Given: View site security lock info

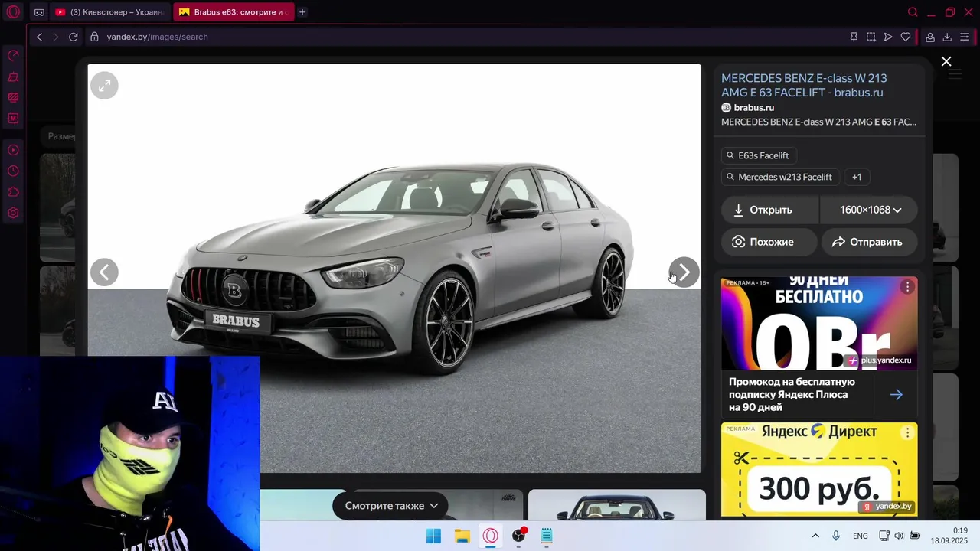Looking at the screenshot, I should 95,37.
